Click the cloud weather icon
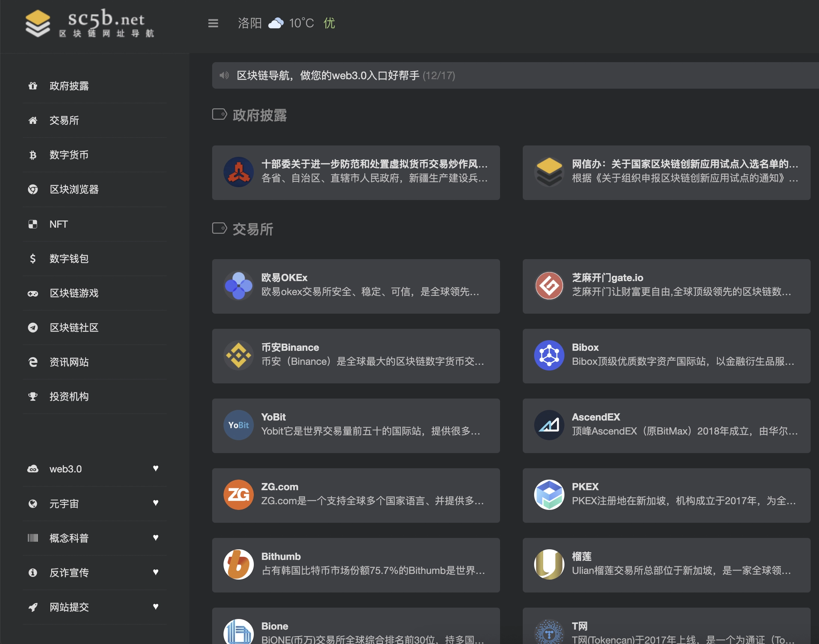 point(276,23)
